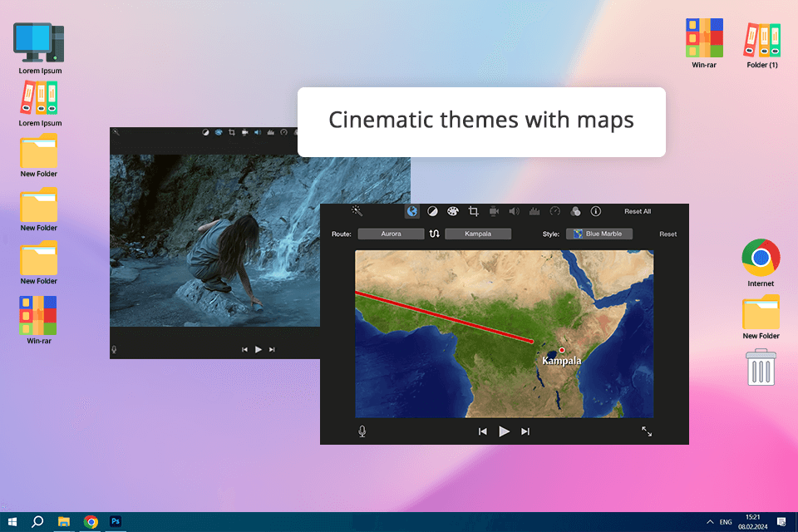Choose the Aurora route start location
Viewport: 798px width, 532px height.
[391, 234]
